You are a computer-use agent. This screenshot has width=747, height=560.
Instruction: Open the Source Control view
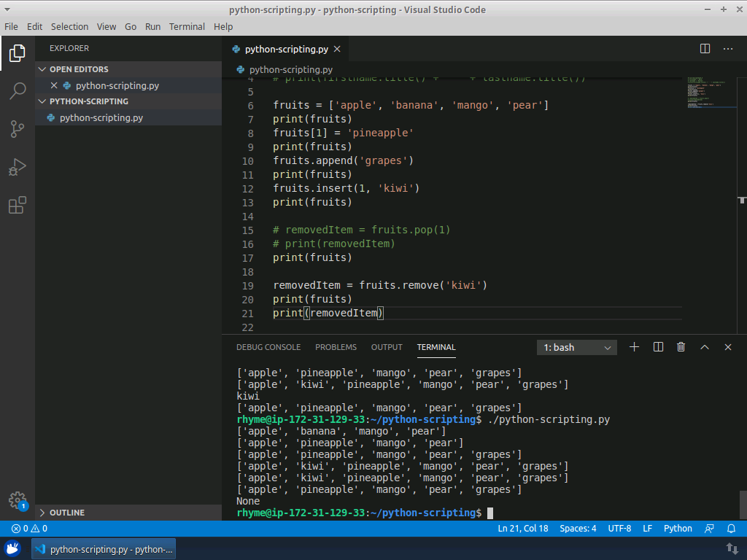(x=18, y=129)
